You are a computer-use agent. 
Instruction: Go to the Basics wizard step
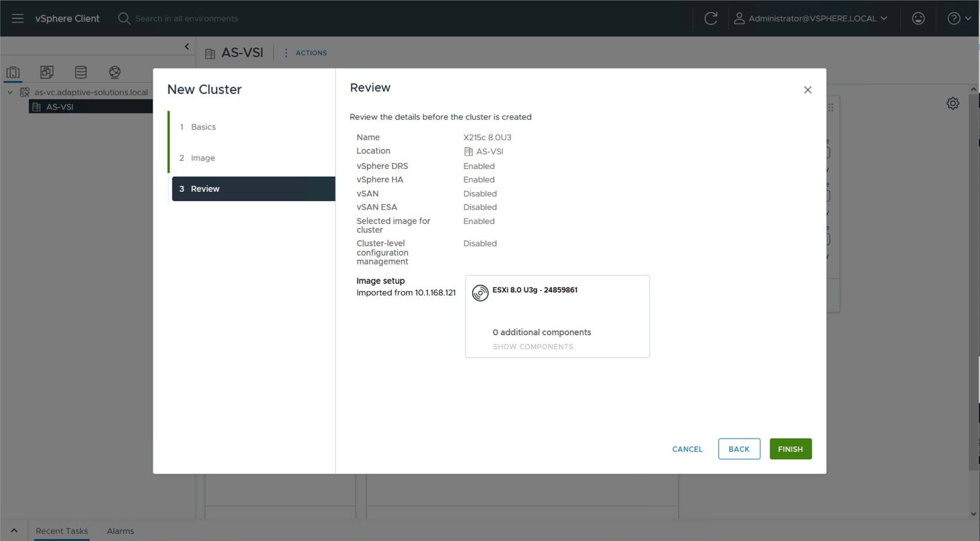pyautogui.click(x=203, y=126)
